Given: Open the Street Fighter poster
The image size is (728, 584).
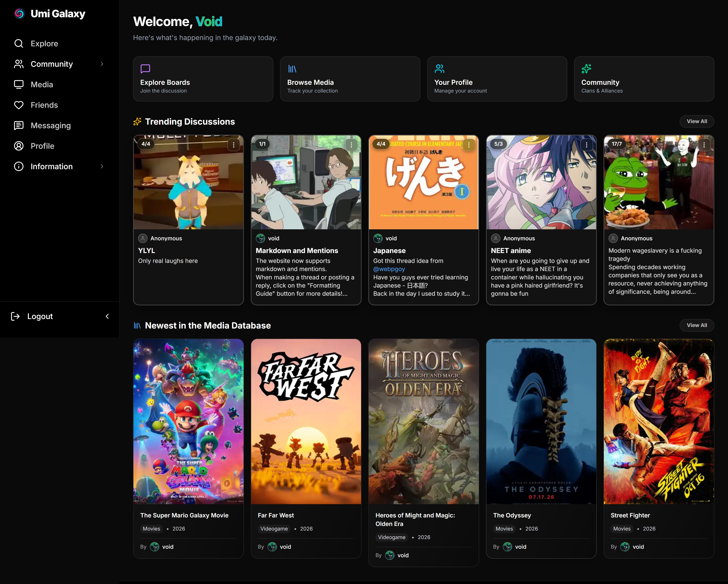Looking at the screenshot, I should (x=659, y=421).
